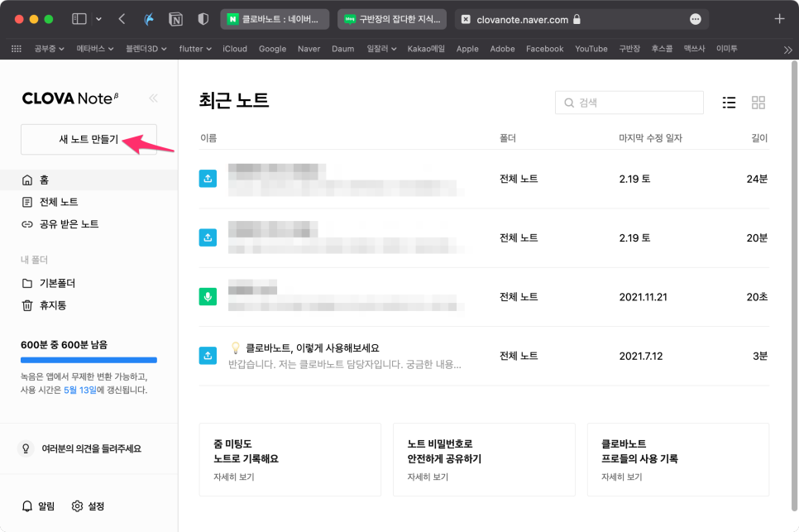Open the Kakao메일 bookmark
Screen dimensions: 799x532
click(x=426, y=49)
